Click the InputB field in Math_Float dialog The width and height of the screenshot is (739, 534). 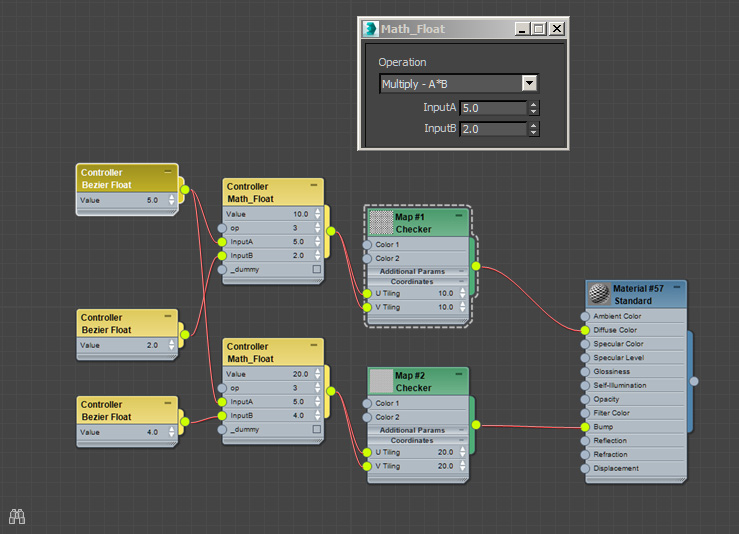tap(492, 129)
